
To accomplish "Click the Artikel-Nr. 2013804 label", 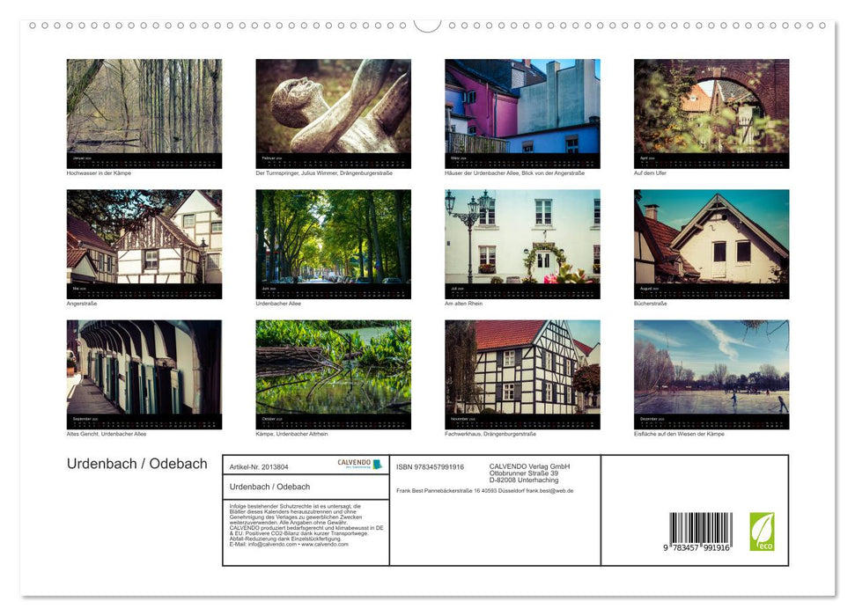I will (258, 466).
